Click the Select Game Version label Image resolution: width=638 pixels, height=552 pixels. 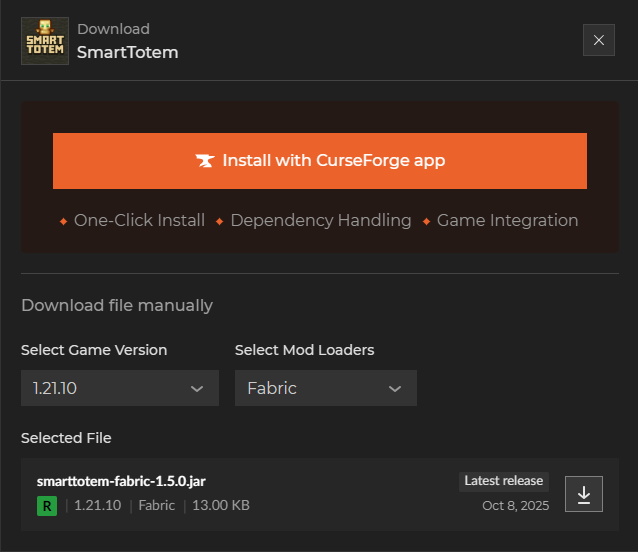tap(94, 350)
